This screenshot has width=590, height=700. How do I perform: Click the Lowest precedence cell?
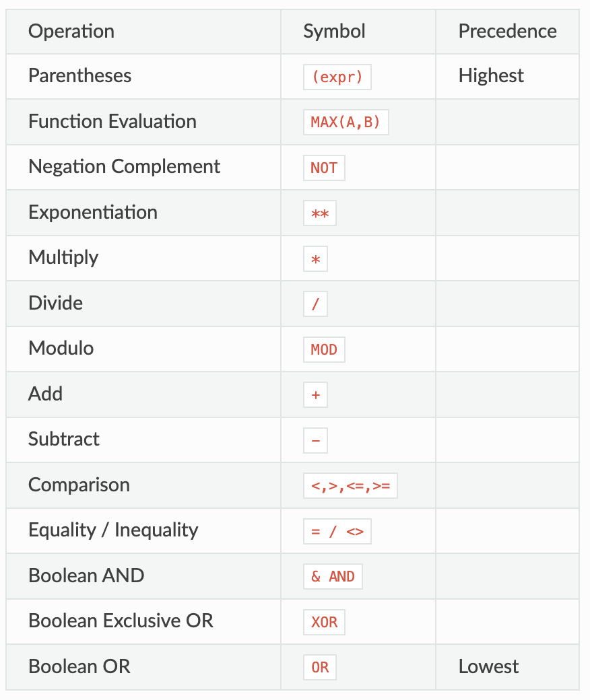[x=488, y=666]
